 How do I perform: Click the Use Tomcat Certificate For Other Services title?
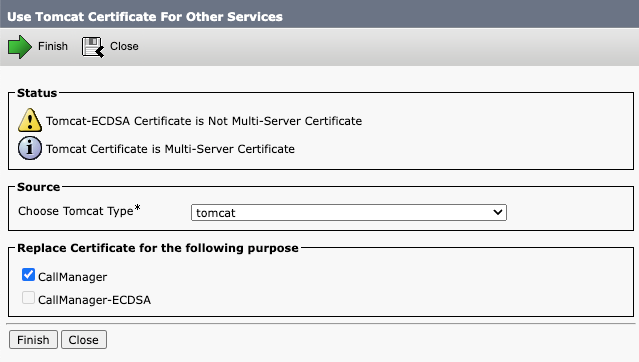145,17
